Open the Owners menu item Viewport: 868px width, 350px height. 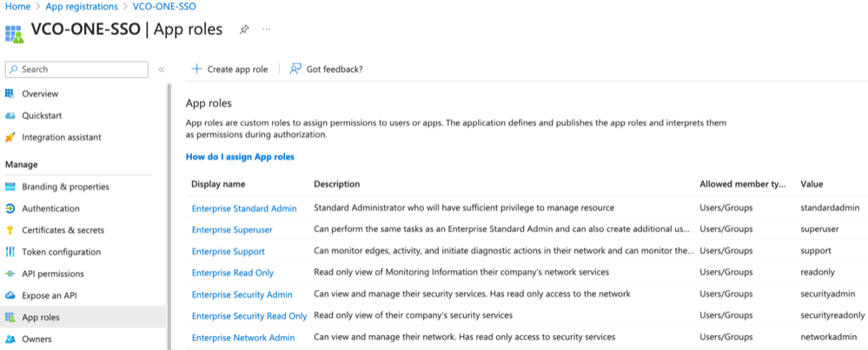36,339
